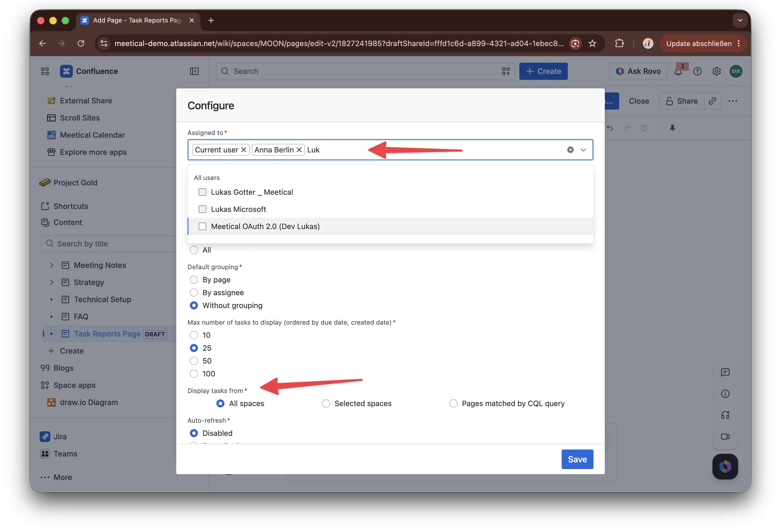Click the Ask Rovo button
This screenshot has height=532, width=781.
click(x=638, y=71)
